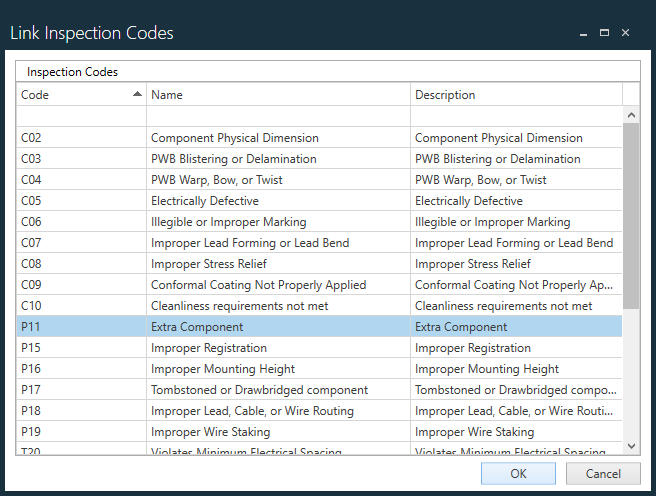Image resolution: width=656 pixels, height=496 pixels.
Task: Click the Name filter input field
Action: point(278,116)
